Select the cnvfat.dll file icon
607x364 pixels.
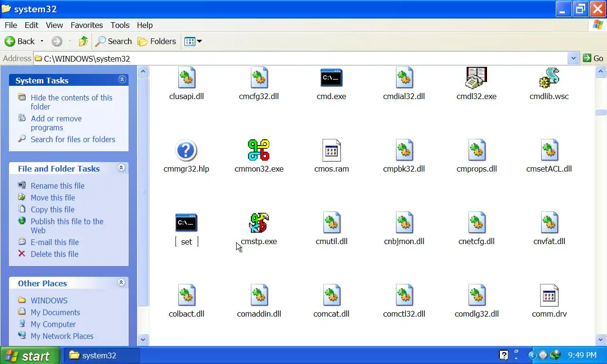click(549, 223)
